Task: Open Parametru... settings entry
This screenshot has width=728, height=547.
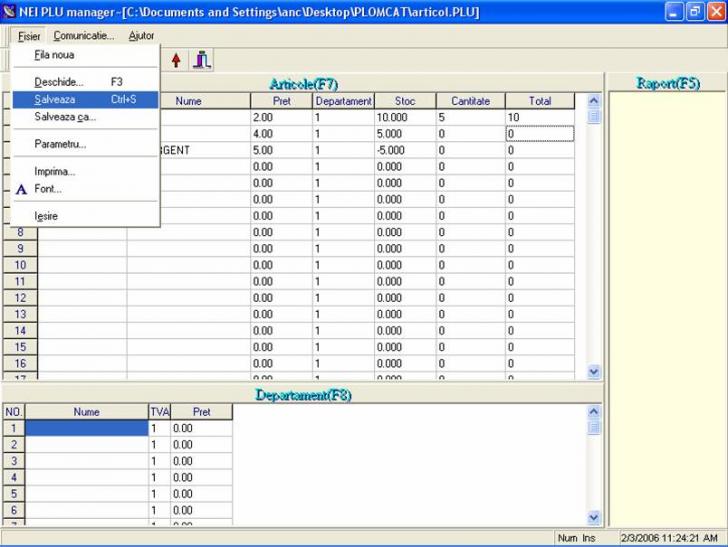Action: pos(60,144)
